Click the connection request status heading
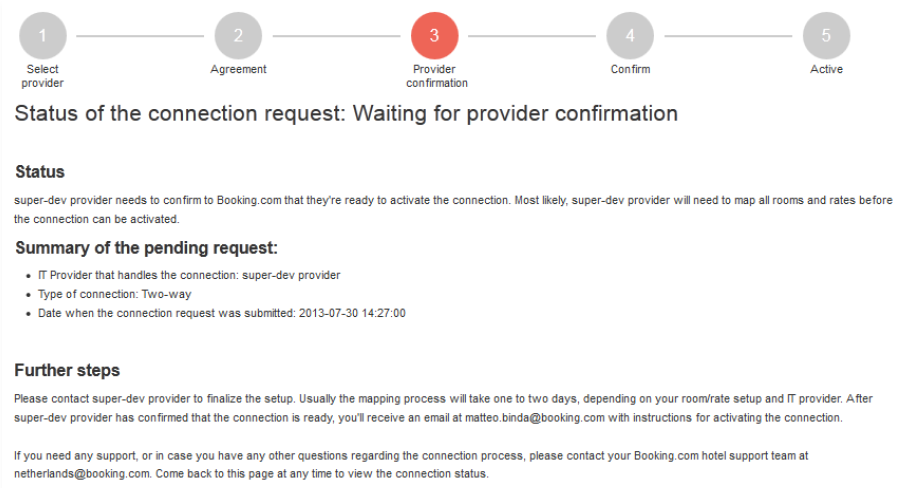 [x=346, y=114]
